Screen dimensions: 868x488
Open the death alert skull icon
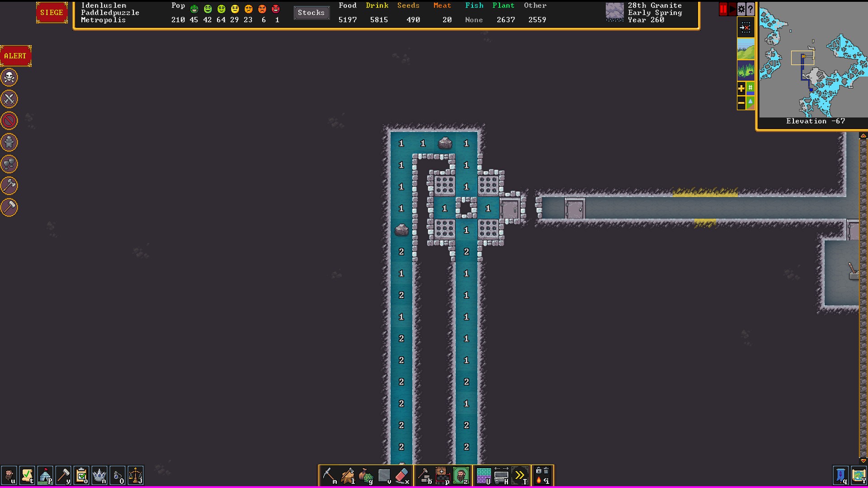pos(9,77)
